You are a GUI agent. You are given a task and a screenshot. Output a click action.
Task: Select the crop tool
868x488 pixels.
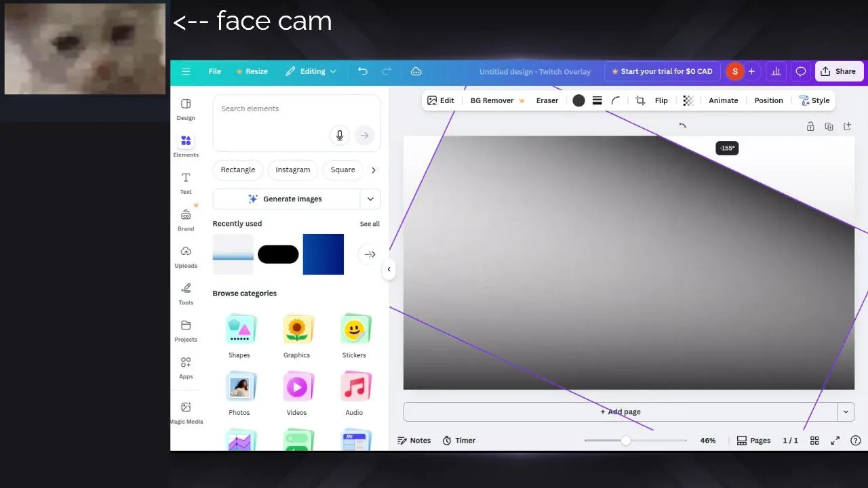(640, 100)
